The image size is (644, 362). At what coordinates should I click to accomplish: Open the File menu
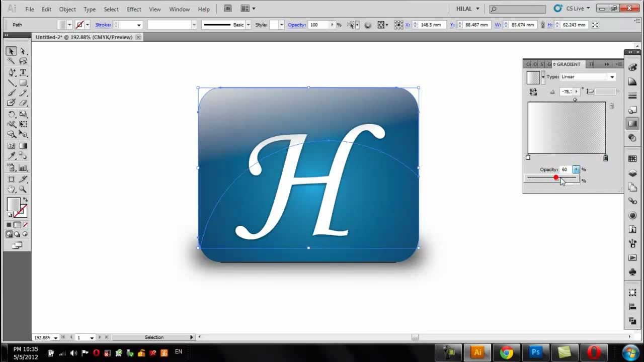coord(30,9)
